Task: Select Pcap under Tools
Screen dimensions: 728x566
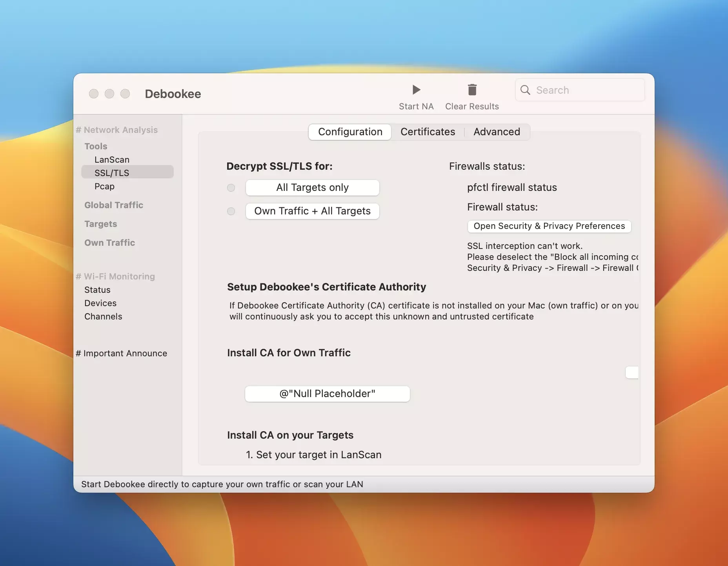Action: [x=104, y=186]
